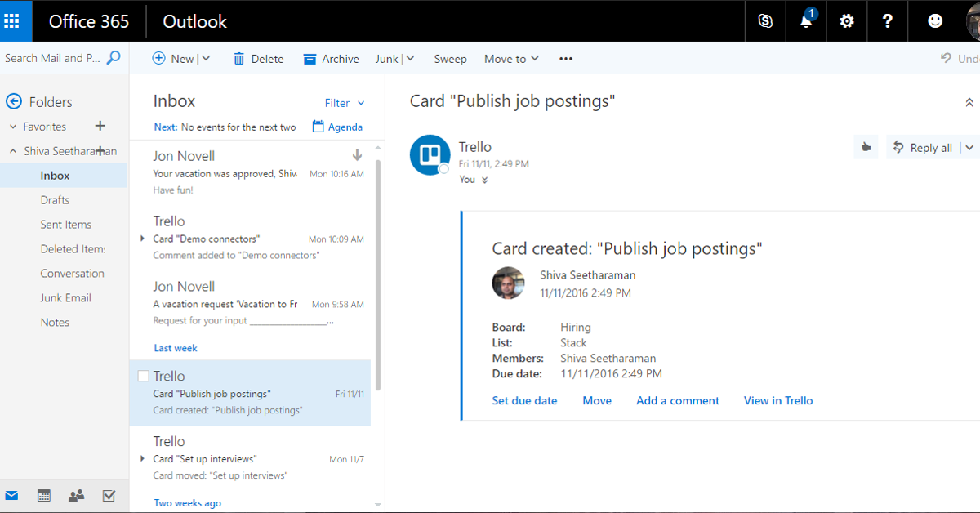Click the Reply all button

[x=923, y=148]
